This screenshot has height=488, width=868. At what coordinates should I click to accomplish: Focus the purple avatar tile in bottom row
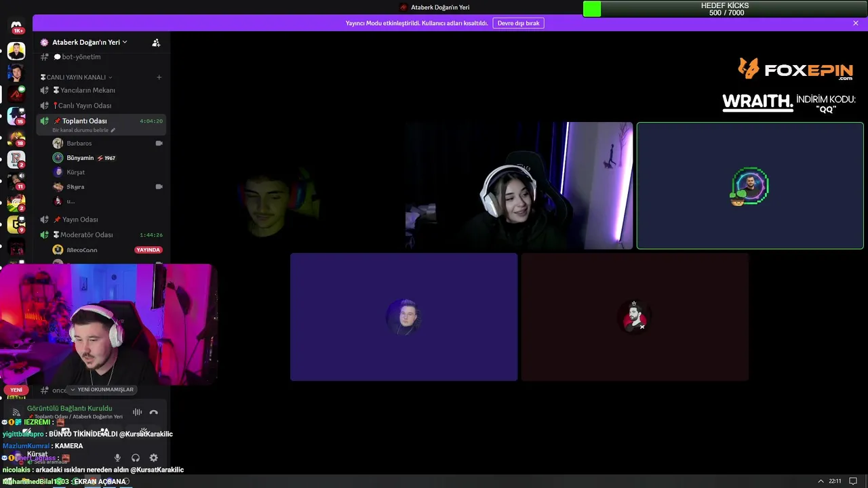[403, 317]
